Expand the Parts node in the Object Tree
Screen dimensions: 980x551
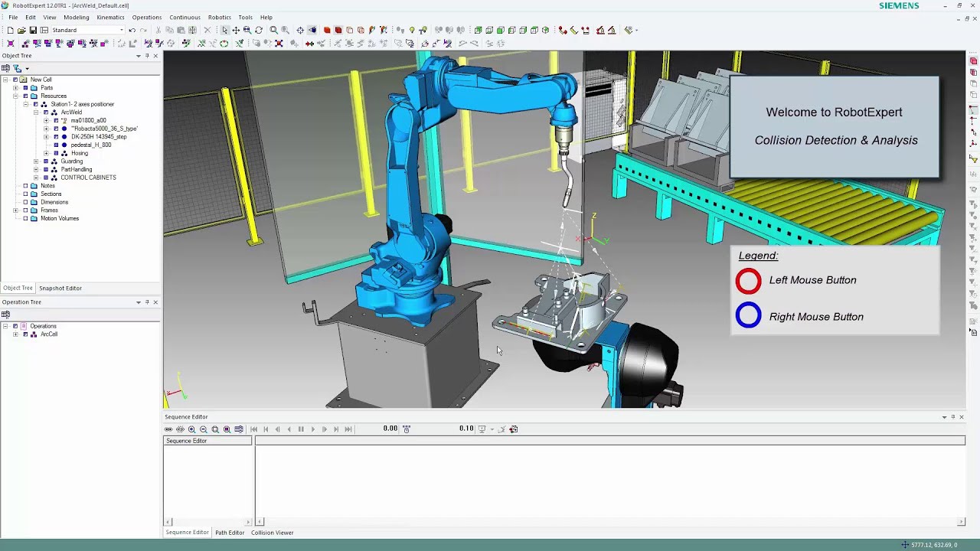coord(15,88)
